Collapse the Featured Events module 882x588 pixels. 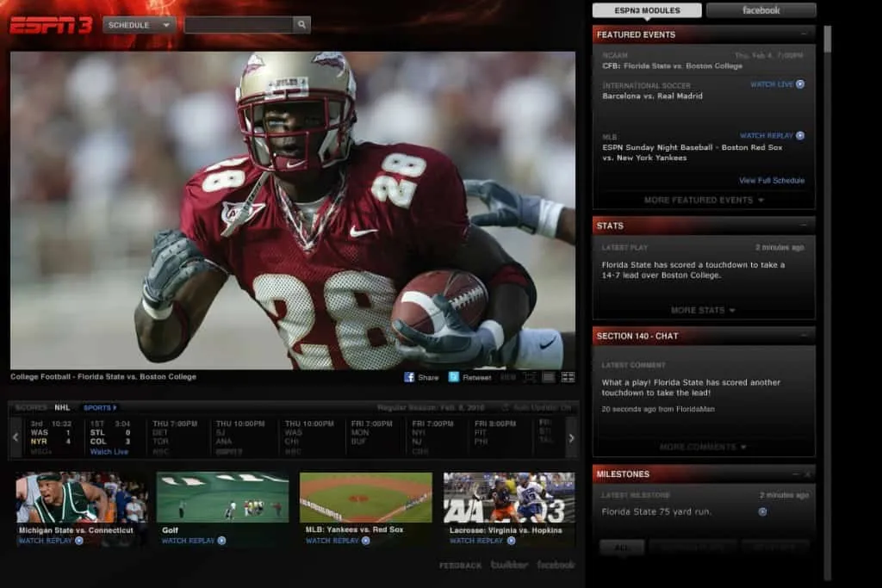click(804, 34)
